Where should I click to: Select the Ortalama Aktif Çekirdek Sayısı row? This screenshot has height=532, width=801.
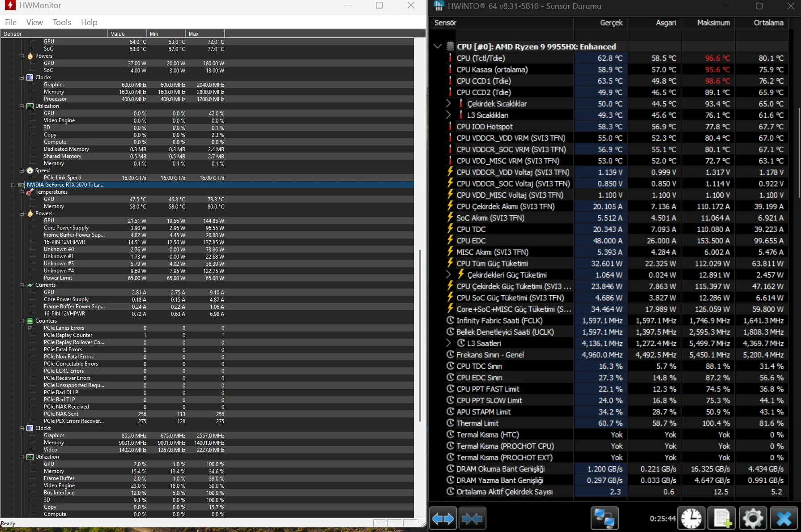(609, 491)
